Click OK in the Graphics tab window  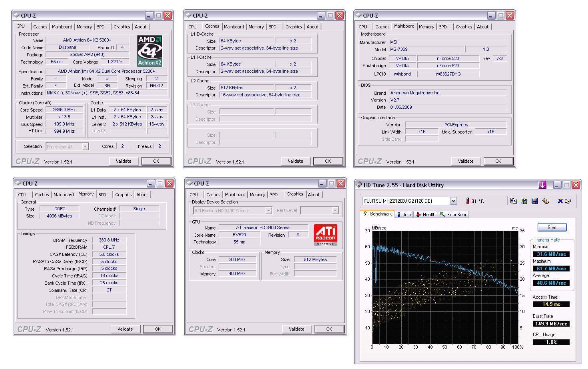329,329
